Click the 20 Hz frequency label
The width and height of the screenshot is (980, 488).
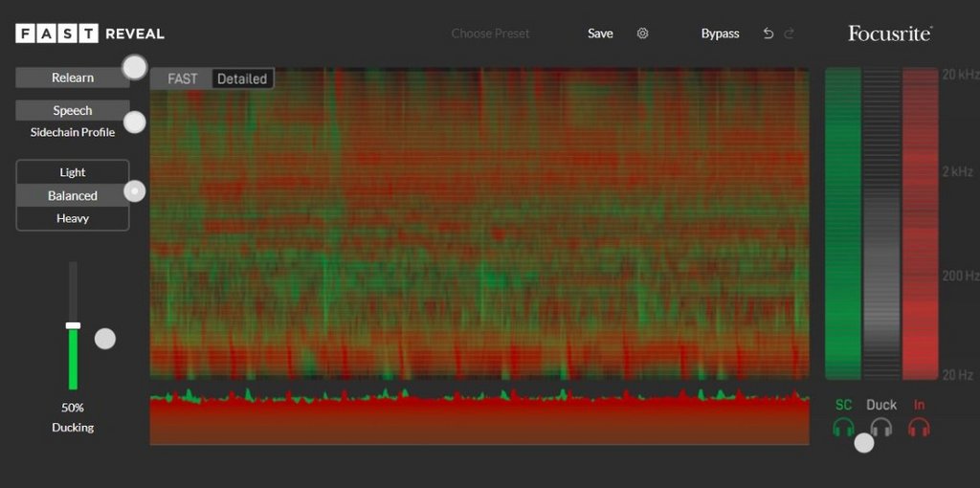[x=958, y=375]
